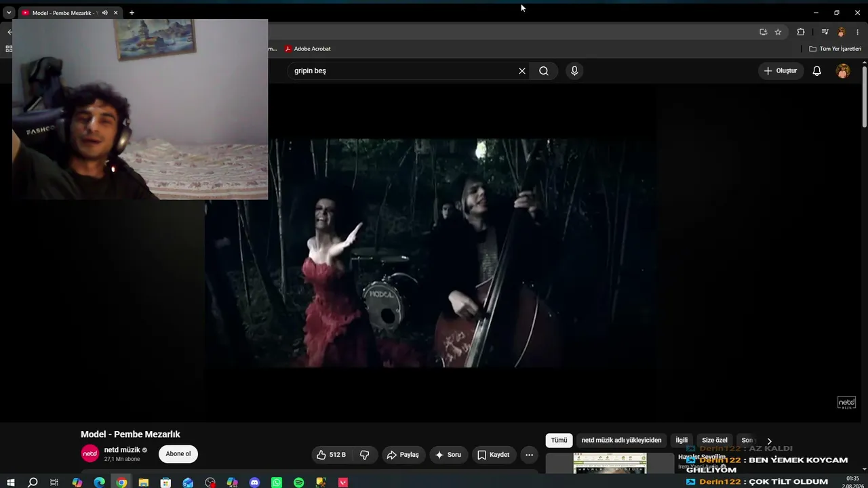Open more actions ellipsis under the video
The image size is (868, 488).
[x=529, y=455]
